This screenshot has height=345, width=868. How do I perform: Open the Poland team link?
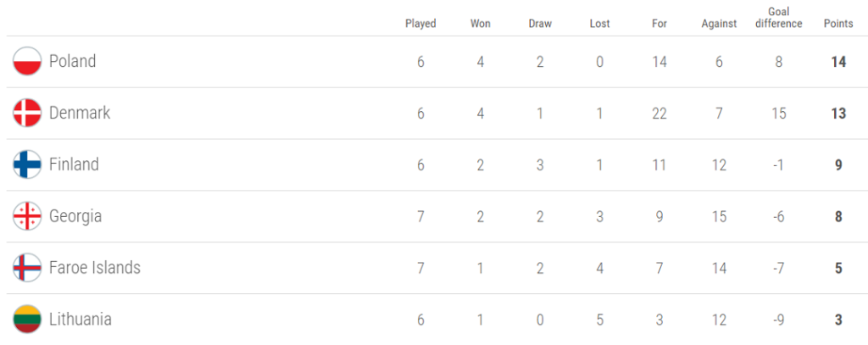[x=73, y=62]
